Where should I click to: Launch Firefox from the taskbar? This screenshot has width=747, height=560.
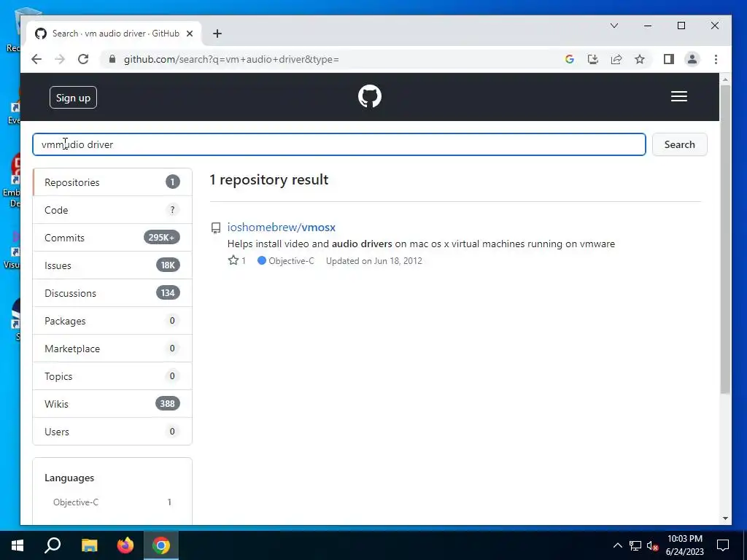tap(125, 545)
